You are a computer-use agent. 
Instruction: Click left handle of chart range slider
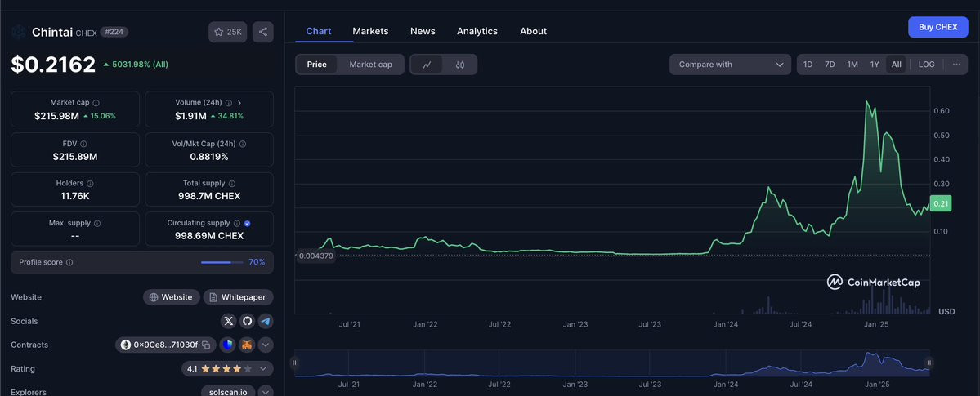click(294, 363)
